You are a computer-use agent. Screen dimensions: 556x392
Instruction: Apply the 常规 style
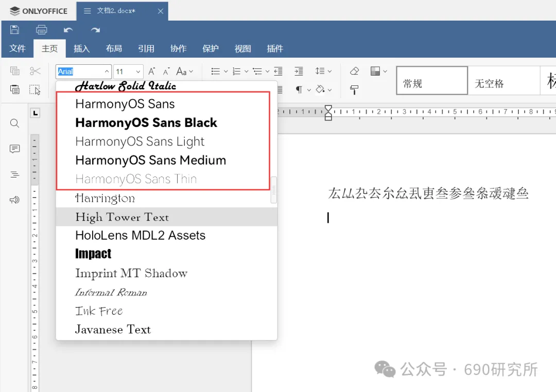pos(432,80)
